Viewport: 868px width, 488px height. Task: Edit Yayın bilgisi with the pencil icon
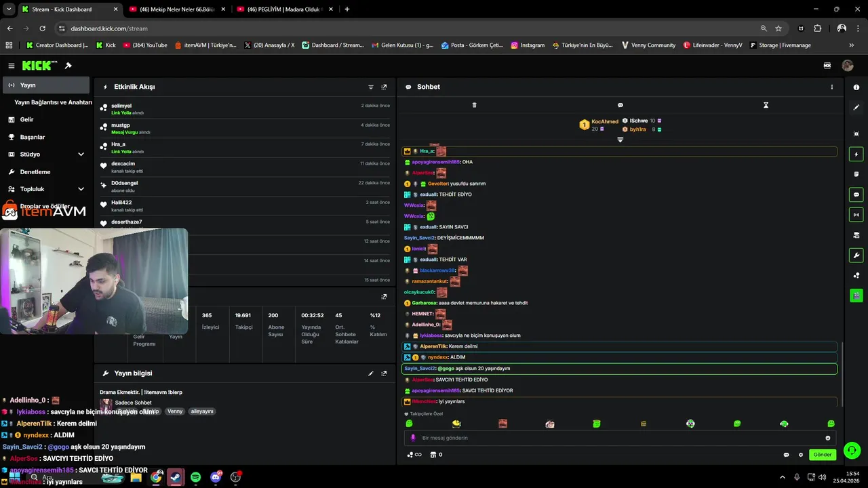coord(371,373)
